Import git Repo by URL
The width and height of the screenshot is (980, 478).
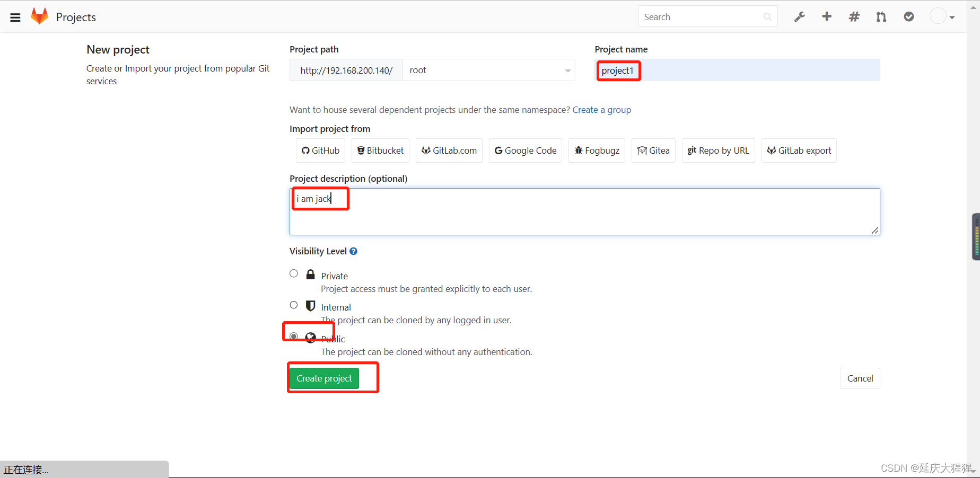tap(719, 151)
